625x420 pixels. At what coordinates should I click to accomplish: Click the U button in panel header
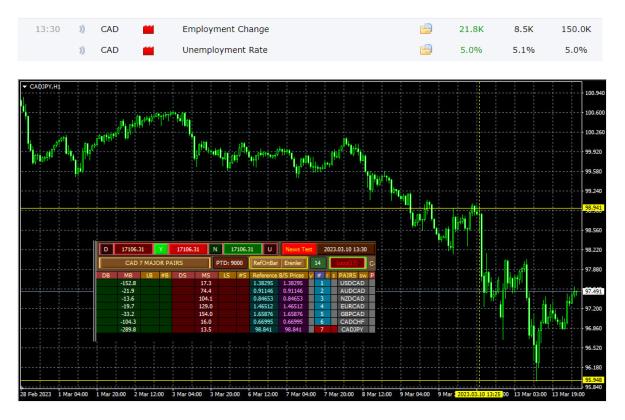point(270,249)
